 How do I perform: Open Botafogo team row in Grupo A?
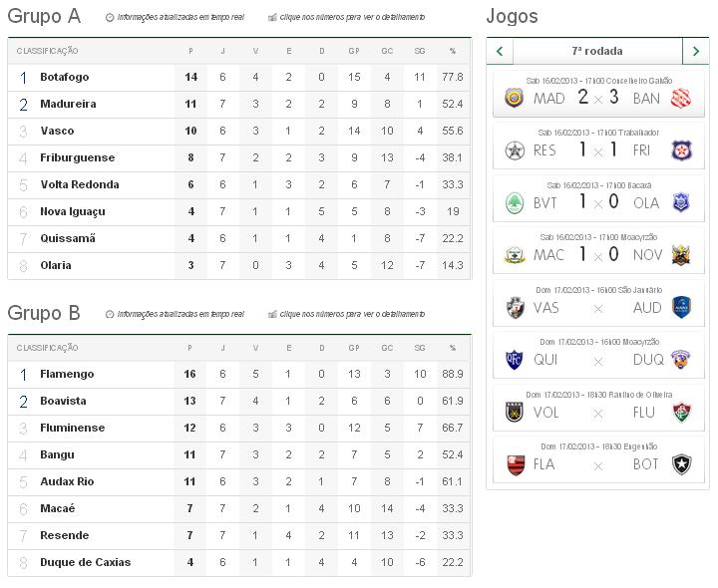pyautogui.click(x=65, y=77)
